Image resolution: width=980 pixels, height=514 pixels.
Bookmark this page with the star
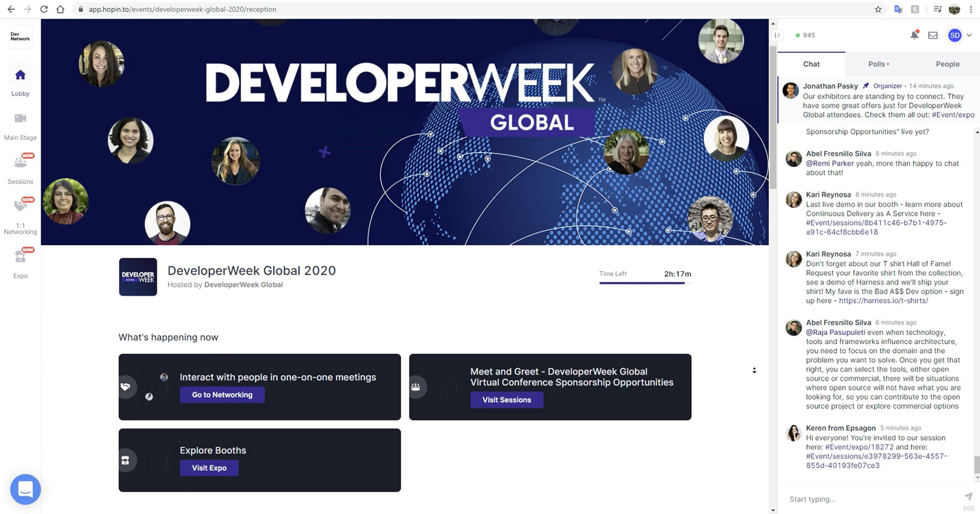coord(879,9)
